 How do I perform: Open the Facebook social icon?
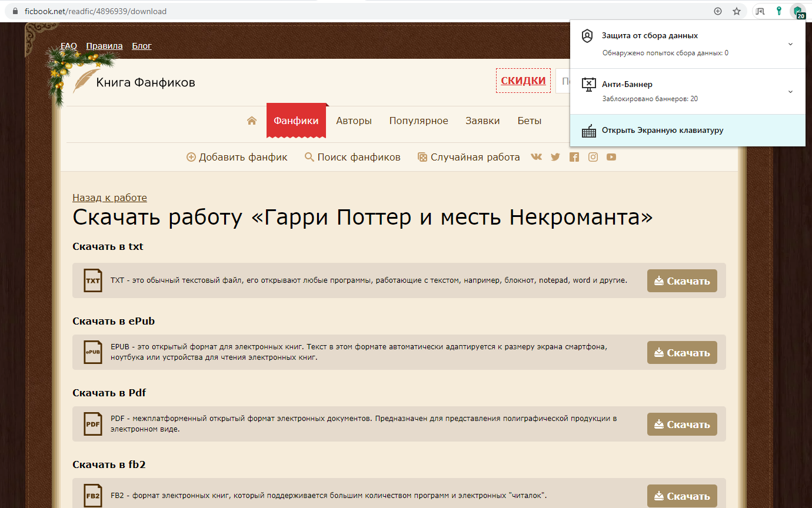tap(574, 157)
